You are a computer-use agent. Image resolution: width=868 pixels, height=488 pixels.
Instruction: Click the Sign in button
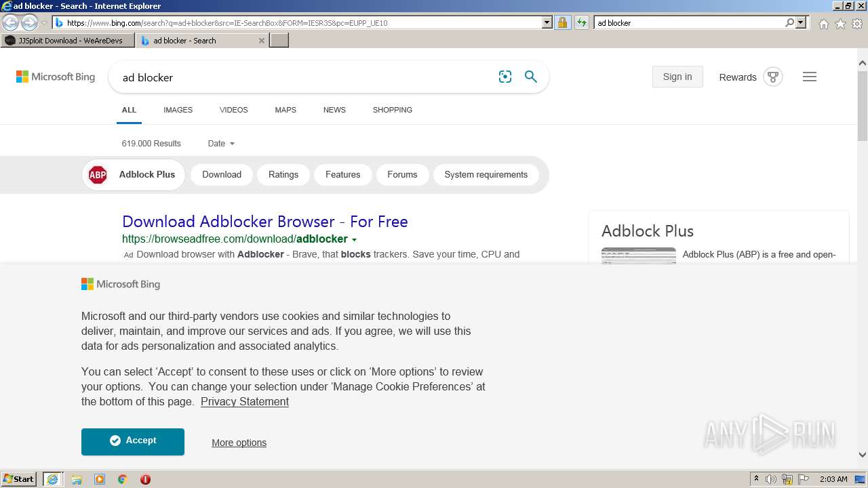(x=677, y=77)
